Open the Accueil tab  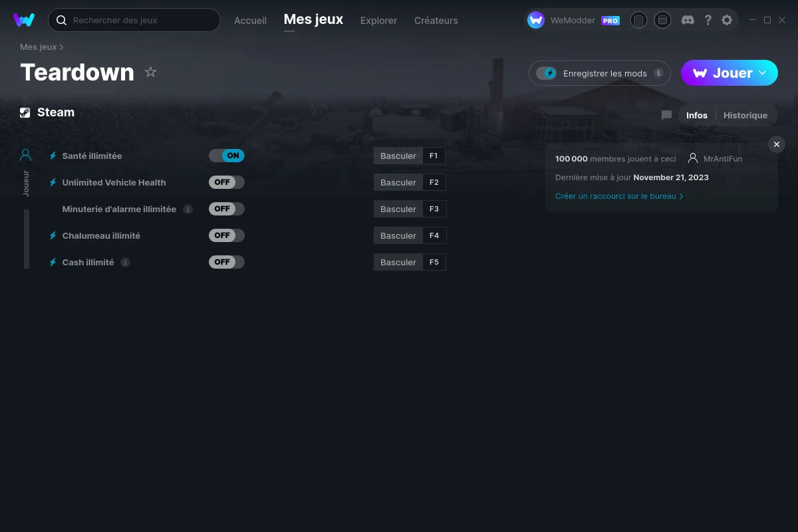click(x=250, y=21)
